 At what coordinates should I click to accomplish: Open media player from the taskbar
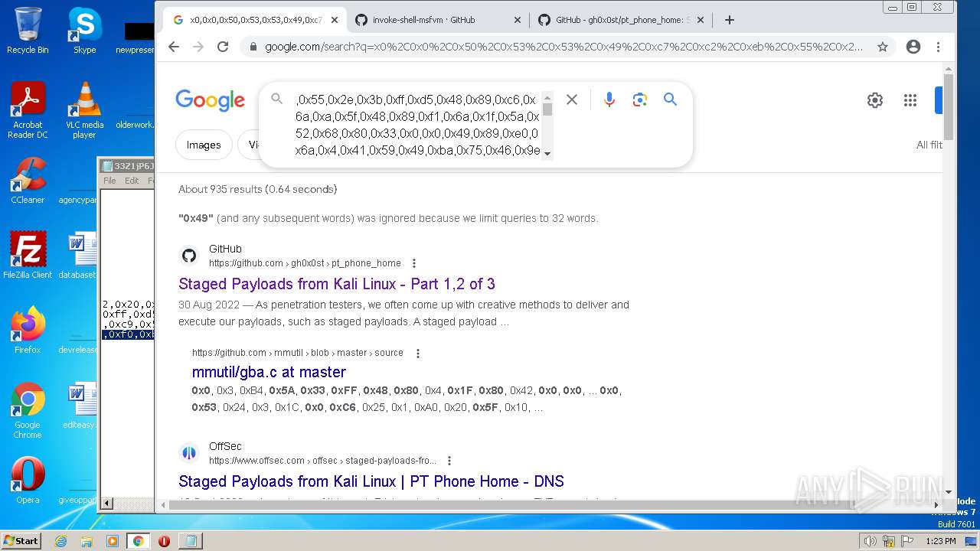(113, 541)
